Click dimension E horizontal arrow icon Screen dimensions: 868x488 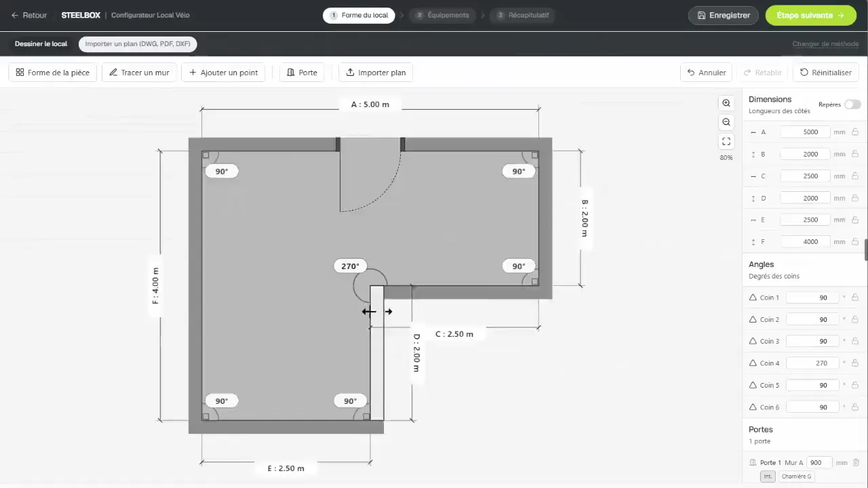(753, 220)
